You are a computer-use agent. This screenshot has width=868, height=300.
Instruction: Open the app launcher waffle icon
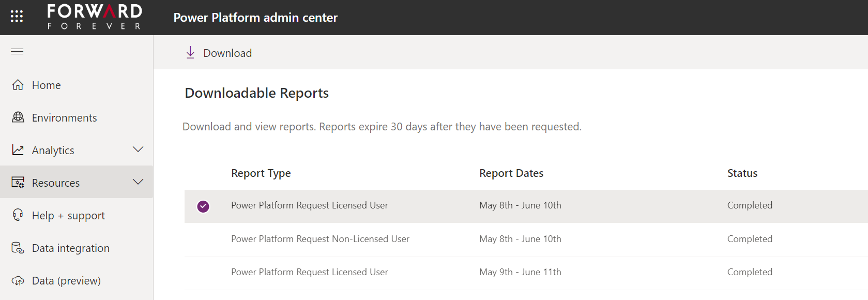pyautogui.click(x=17, y=17)
